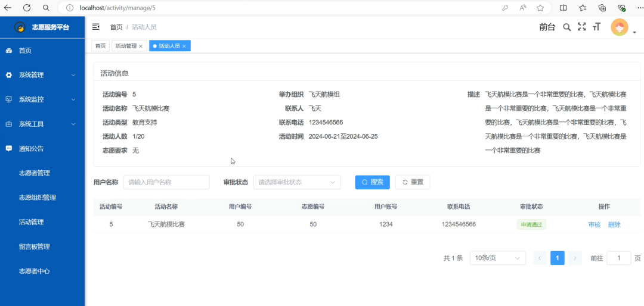This screenshot has width=644, height=306.
Task: Open the 10条/页 page size dropdown
Action: pos(498,258)
